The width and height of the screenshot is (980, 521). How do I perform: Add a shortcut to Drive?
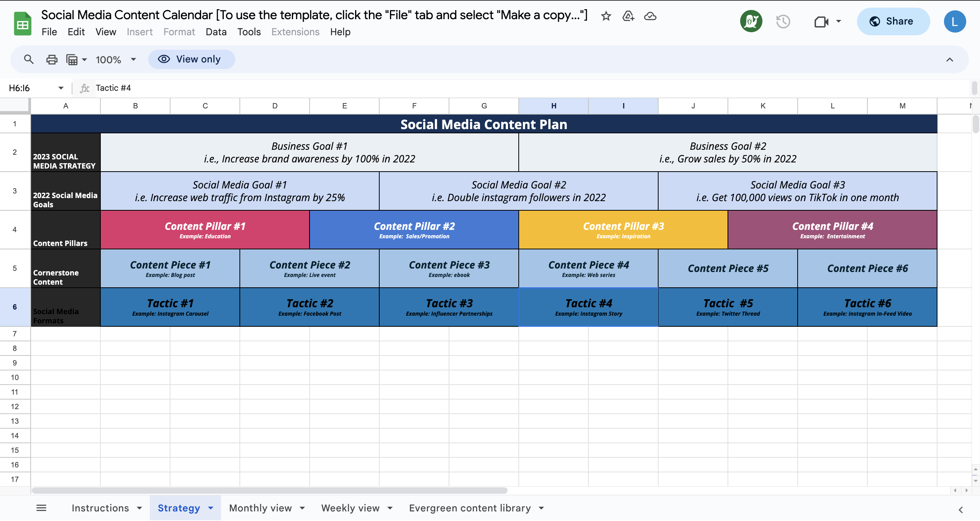(628, 16)
